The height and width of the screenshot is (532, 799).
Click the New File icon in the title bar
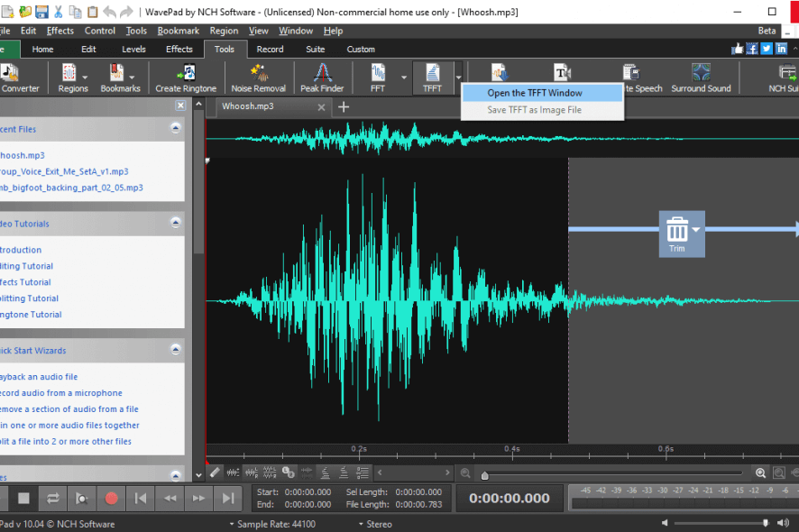(x=7, y=11)
